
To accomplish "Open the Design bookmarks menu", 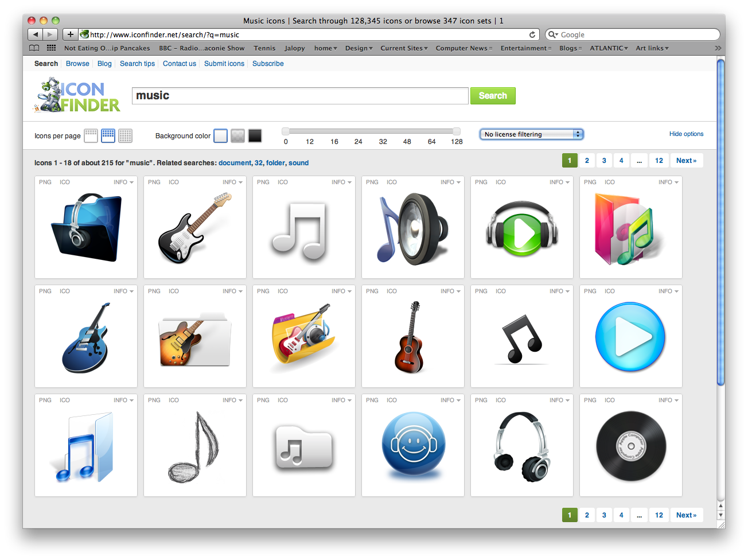I will [x=359, y=48].
